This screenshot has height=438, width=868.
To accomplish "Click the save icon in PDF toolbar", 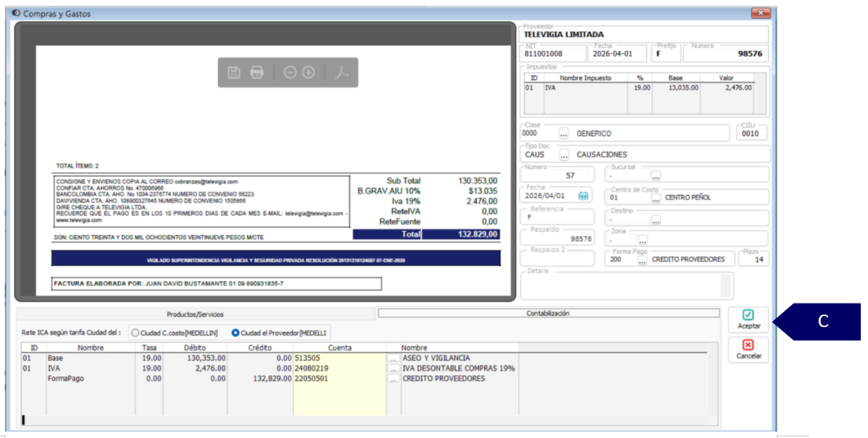I will (235, 72).
